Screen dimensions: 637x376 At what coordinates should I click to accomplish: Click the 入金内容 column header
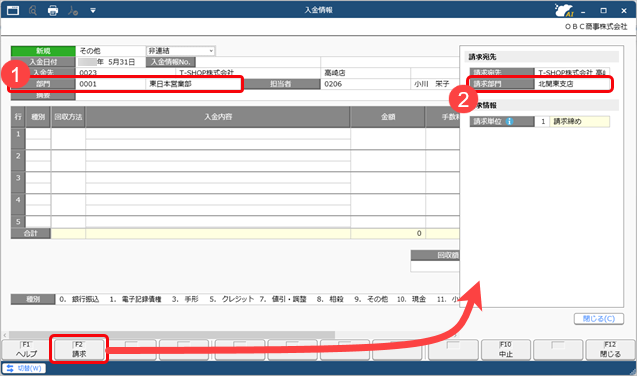pos(218,117)
